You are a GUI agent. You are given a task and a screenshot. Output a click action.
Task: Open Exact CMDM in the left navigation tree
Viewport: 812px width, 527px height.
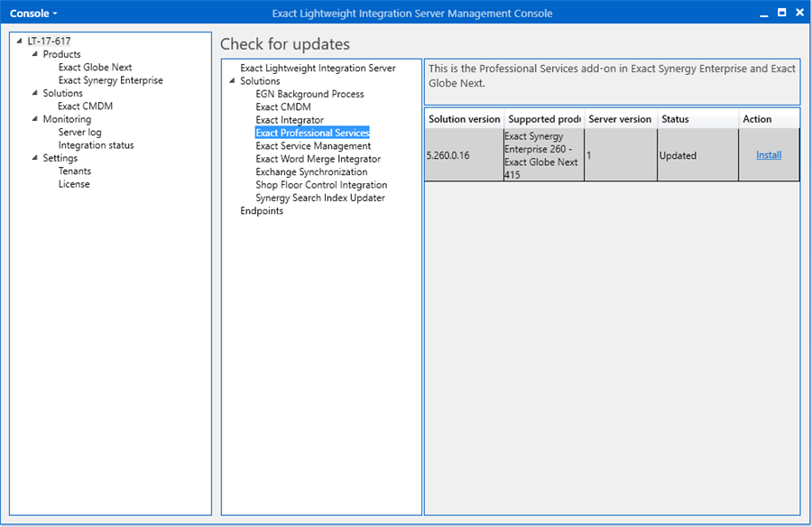coord(86,106)
